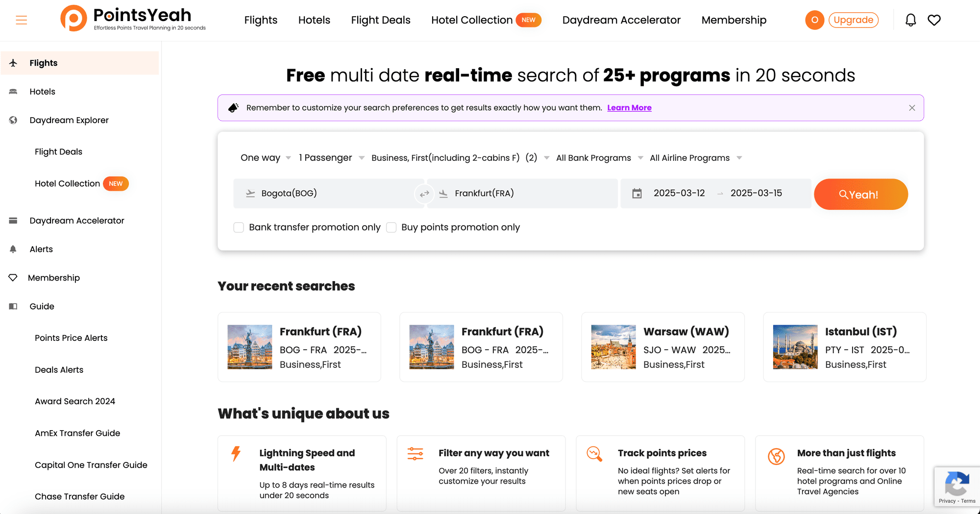Click the megaphone icon in the banner
Screen dimensions: 980x514
pos(234,107)
